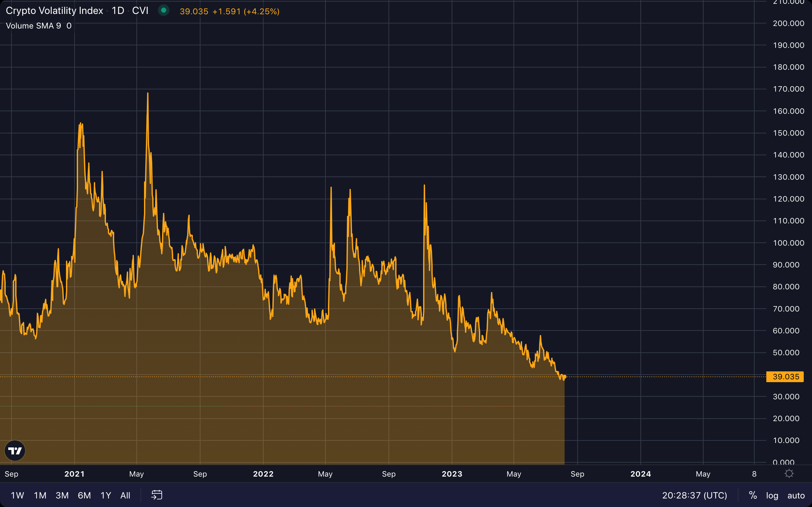Select the 1W time range
812x507 pixels.
click(17, 495)
